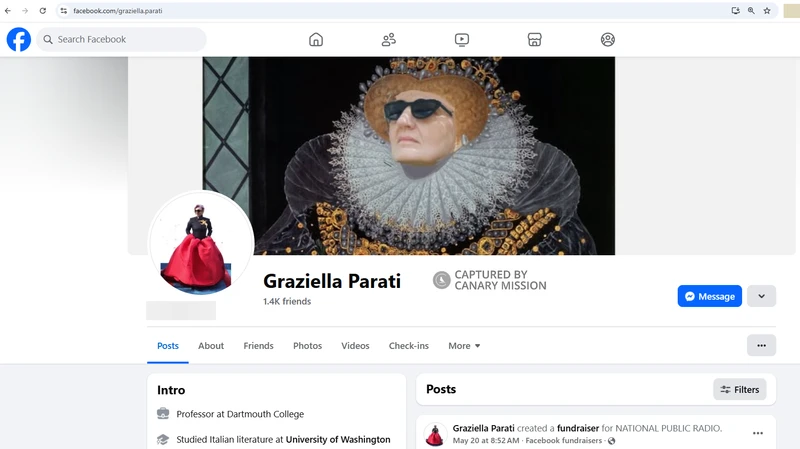
Task: Open the fundraiser link in the post
Action: [578, 428]
